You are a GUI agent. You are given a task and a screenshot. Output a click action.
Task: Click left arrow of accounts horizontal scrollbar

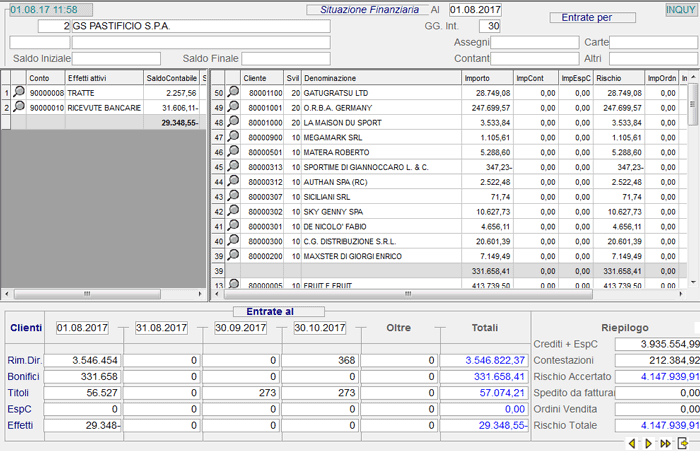tap(7, 294)
